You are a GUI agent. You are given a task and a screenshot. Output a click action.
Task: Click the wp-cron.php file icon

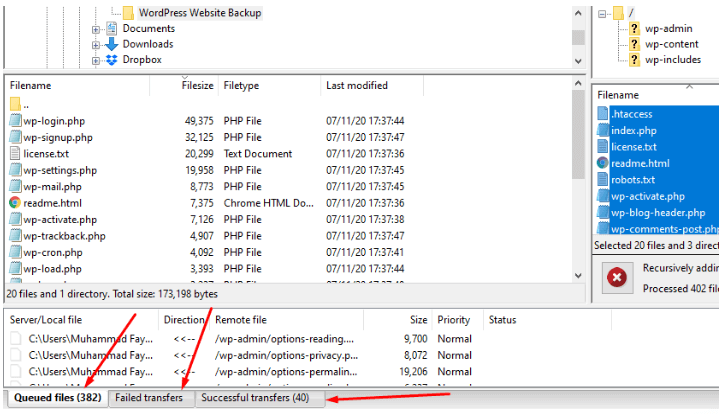pyautogui.click(x=15, y=252)
